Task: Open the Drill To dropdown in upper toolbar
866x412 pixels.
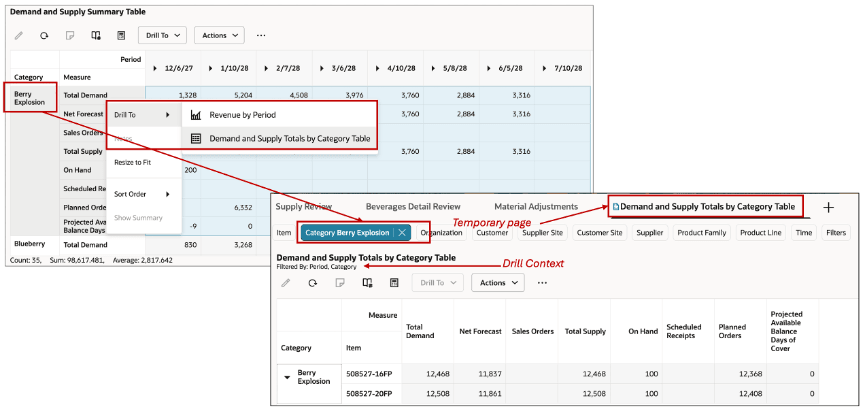Action: tap(162, 35)
